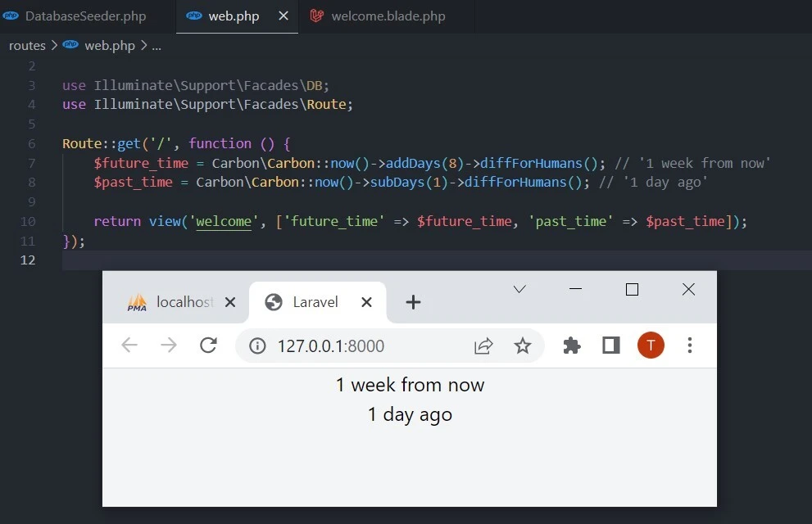Click the address bar URL 127.0.0.1:8000
The width and height of the screenshot is (812, 524).
[x=331, y=346]
